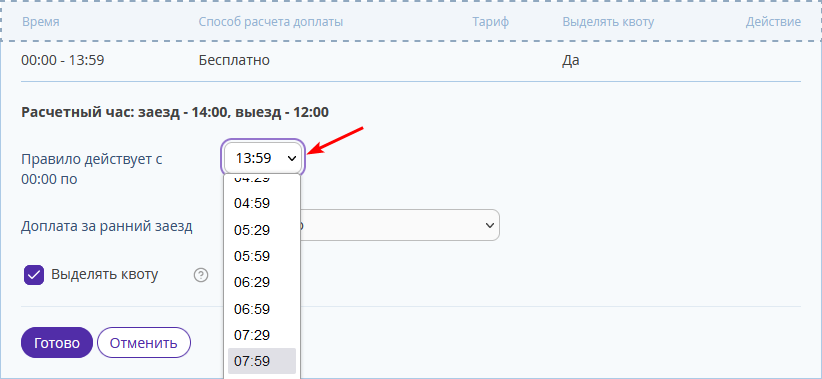
Task: Select the 00:00 - 13:59 rule row
Action: [411, 60]
